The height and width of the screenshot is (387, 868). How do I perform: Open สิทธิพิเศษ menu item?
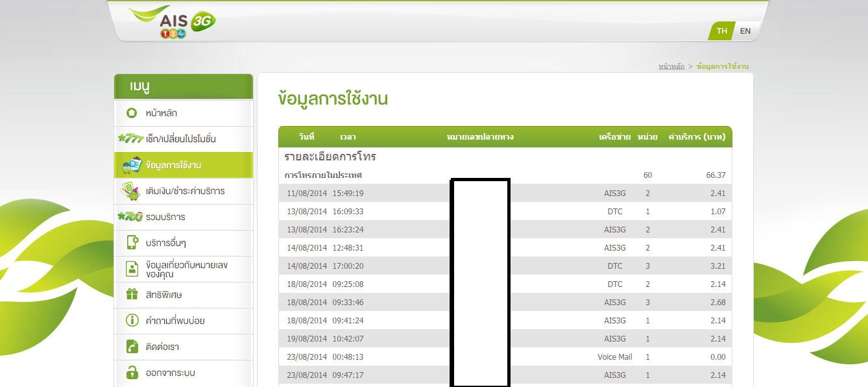coord(184,295)
